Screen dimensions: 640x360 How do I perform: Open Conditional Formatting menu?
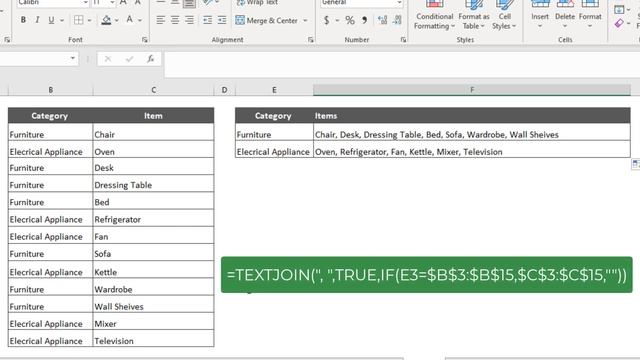tap(434, 16)
